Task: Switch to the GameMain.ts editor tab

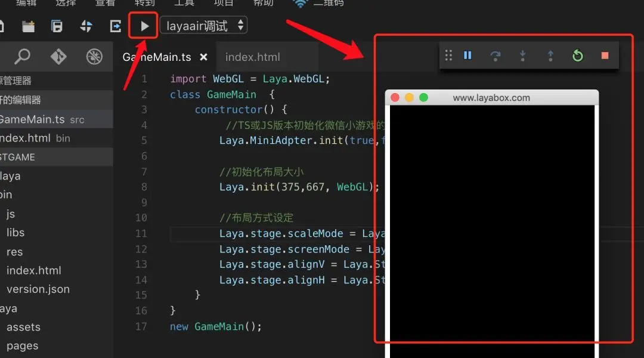Action: (x=156, y=57)
